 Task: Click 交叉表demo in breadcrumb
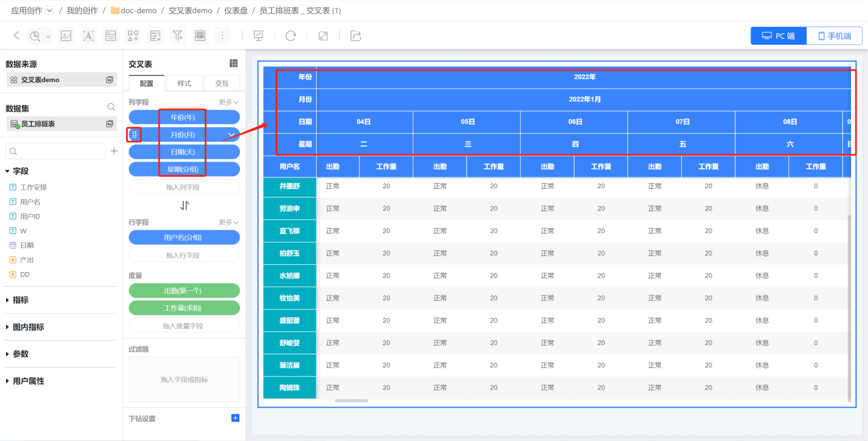pos(190,11)
